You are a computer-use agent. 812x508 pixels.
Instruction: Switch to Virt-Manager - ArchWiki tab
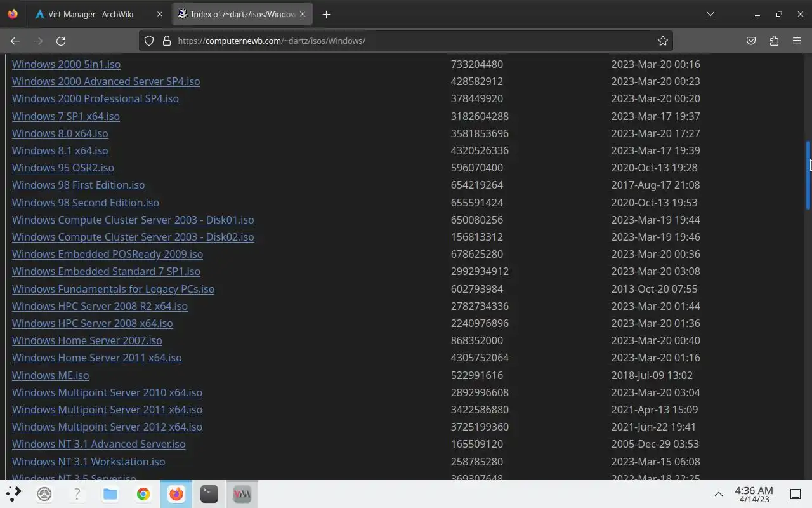(98, 14)
